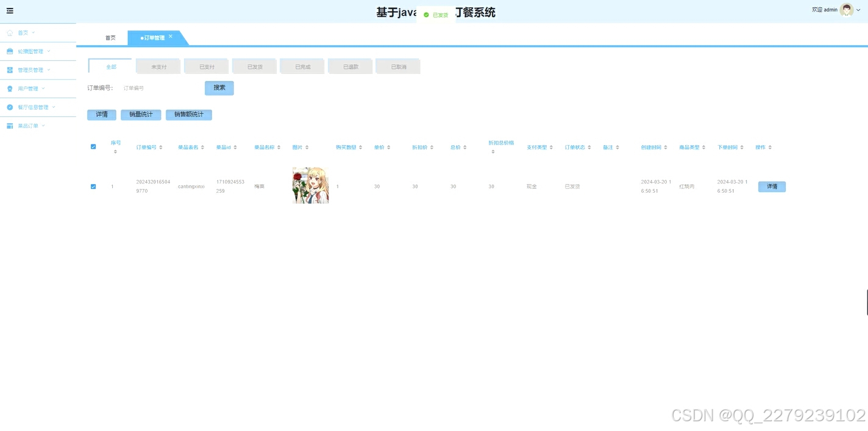Click the admin avatar in top right corner

(x=847, y=9)
